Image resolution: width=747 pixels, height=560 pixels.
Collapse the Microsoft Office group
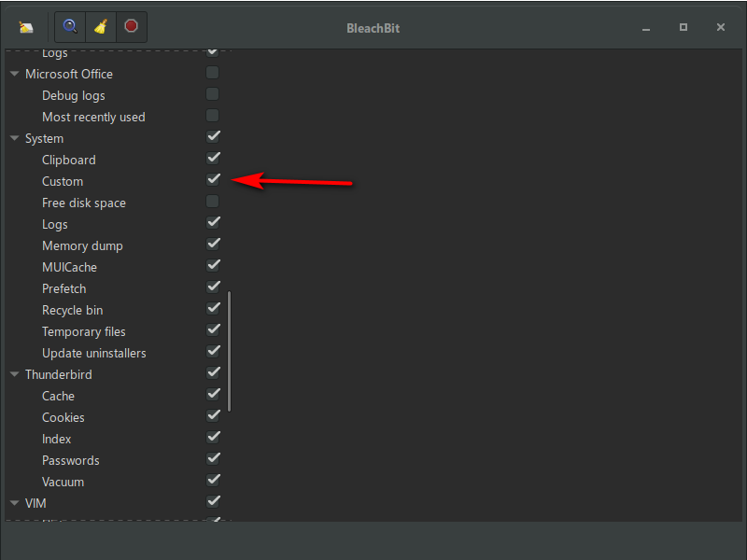pyautogui.click(x=15, y=74)
